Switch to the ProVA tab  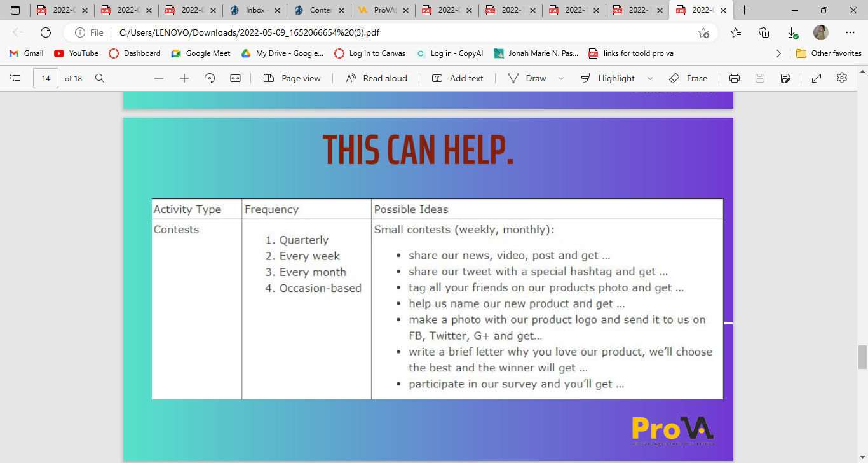[383, 10]
